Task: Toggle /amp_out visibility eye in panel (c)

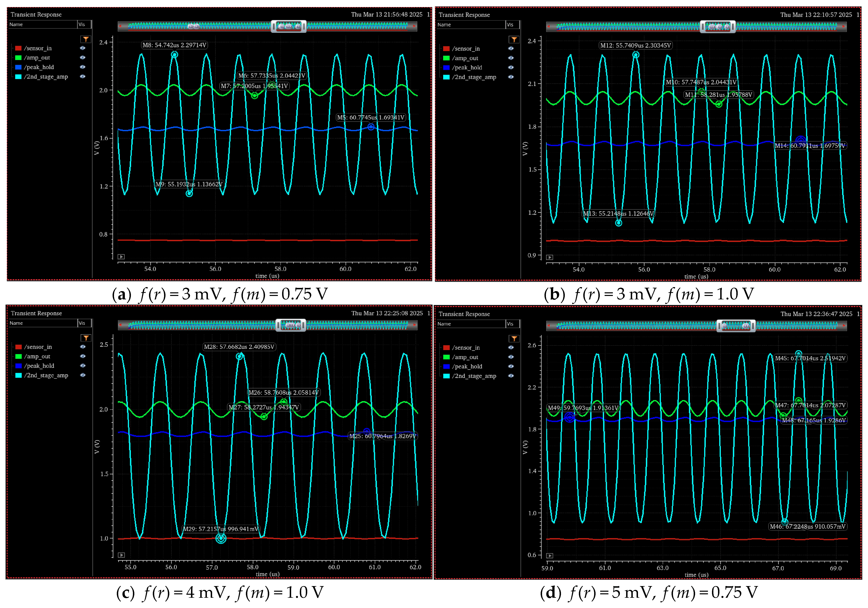Action: click(x=83, y=356)
